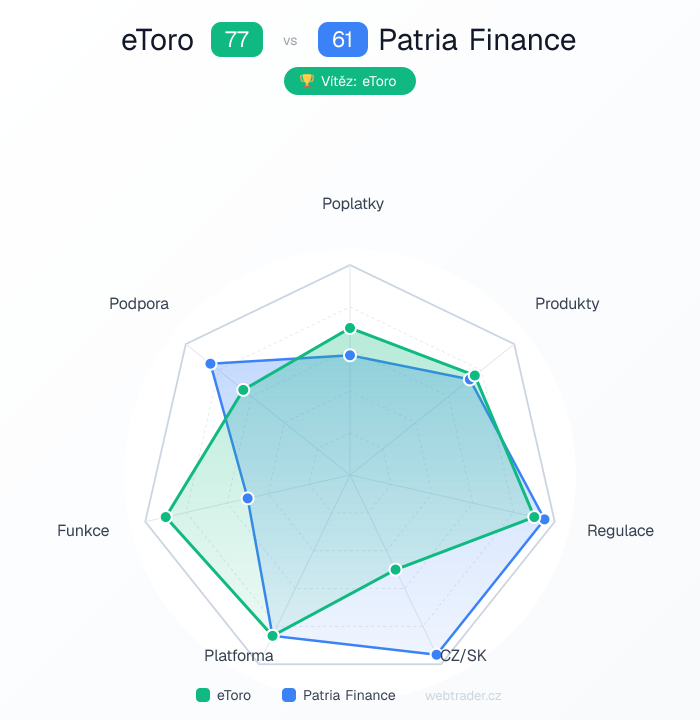
Task: Click the blue Patria Finance legend square
Action: [289, 695]
